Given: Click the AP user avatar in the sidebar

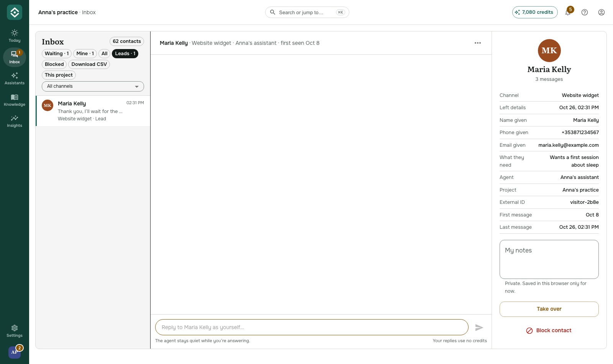Looking at the screenshot, I should (x=15, y=352).
